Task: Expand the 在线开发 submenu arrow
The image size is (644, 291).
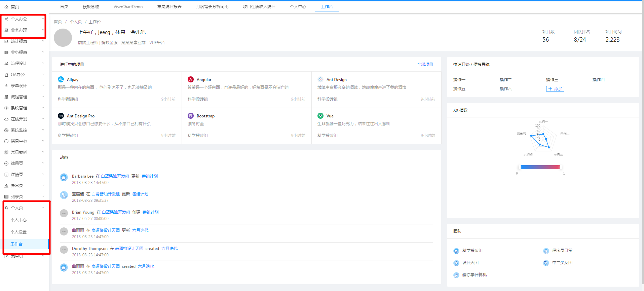Action: pos(43,119)
